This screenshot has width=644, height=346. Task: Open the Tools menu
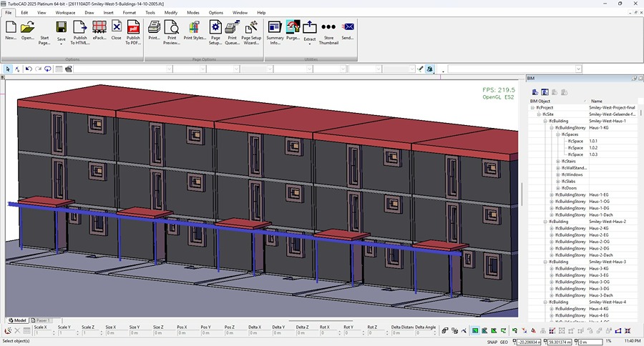coord(150,13)
